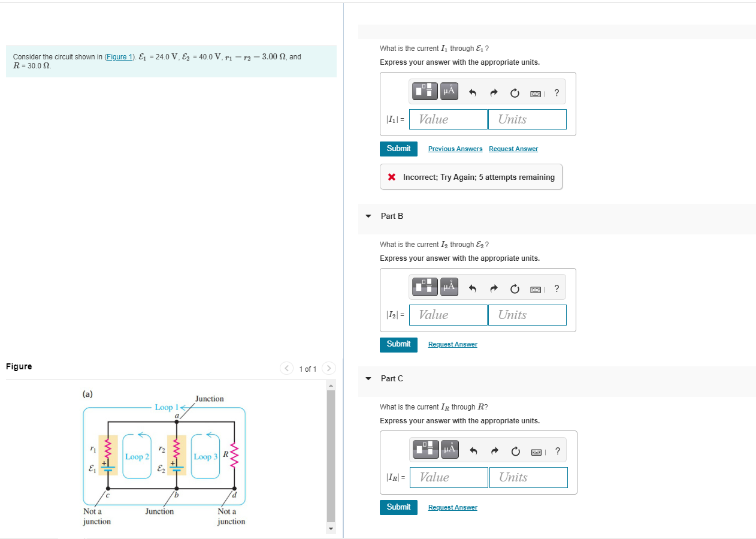This screenshot has height=539, width=756.
Task: Open templates icon in the I2 answer toolbar
Action: [426, 288]
